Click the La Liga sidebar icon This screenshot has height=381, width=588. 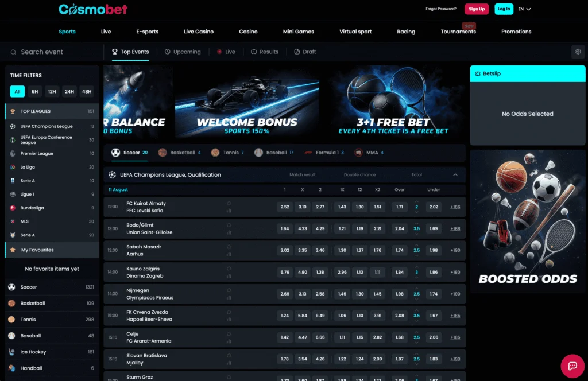[13, 167]
